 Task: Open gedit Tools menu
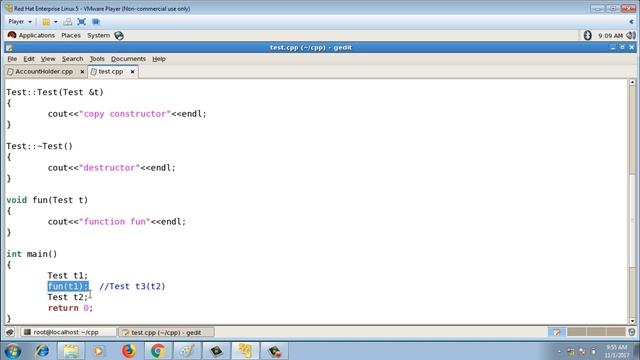coord(97,59)
